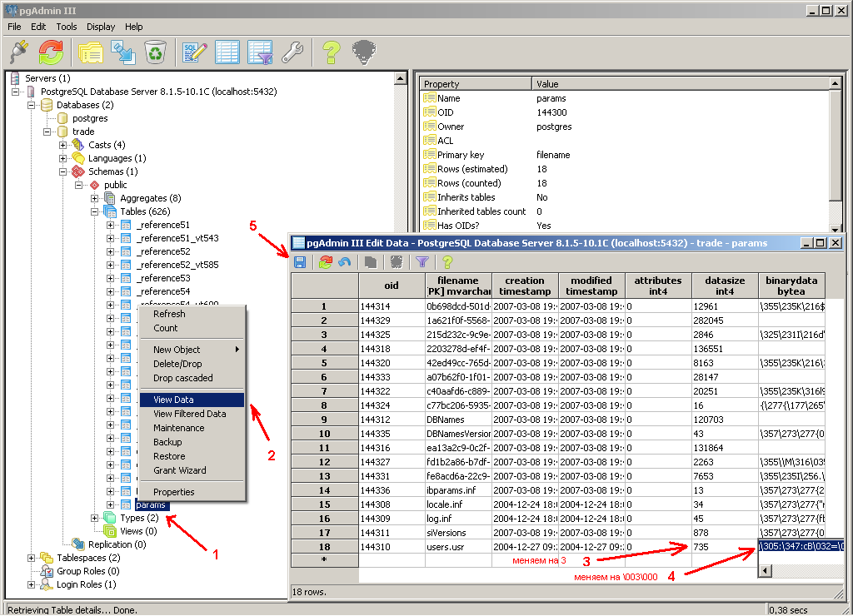Open the Display menu
The image size is (853, 616).
[x=101, y=27]
